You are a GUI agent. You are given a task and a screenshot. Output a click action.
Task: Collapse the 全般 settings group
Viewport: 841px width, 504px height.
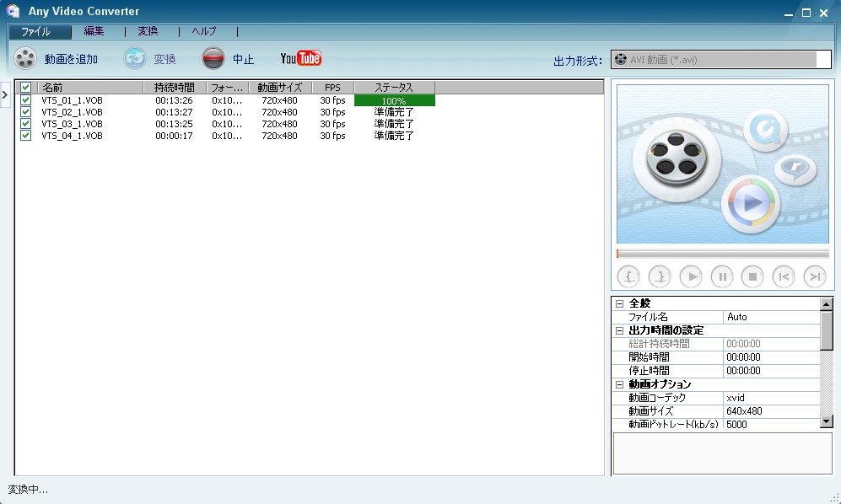tap(619, 303)
